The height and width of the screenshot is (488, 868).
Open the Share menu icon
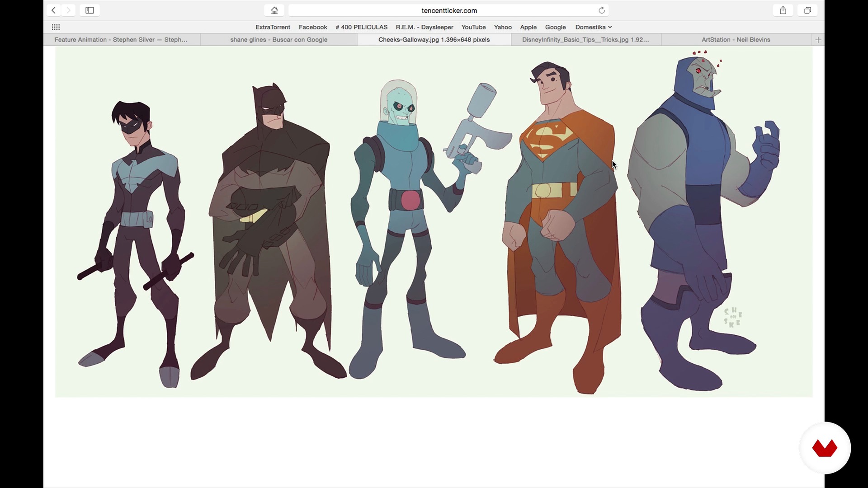[x=783, y=10]
